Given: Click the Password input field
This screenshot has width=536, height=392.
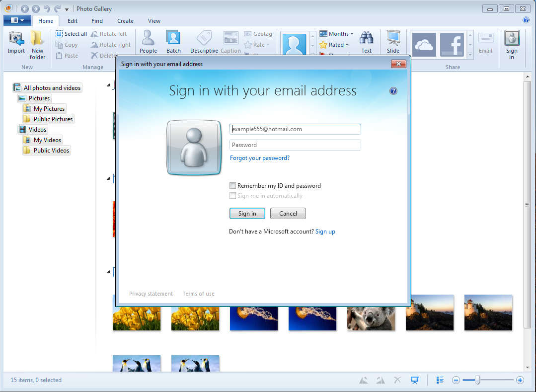Looking at the screenshot, I should click(x=295, y=145).
